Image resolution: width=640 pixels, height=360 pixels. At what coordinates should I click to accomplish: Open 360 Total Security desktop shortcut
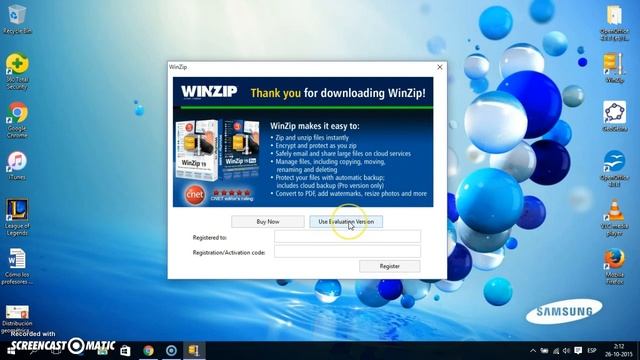click(x=17, y=71)
